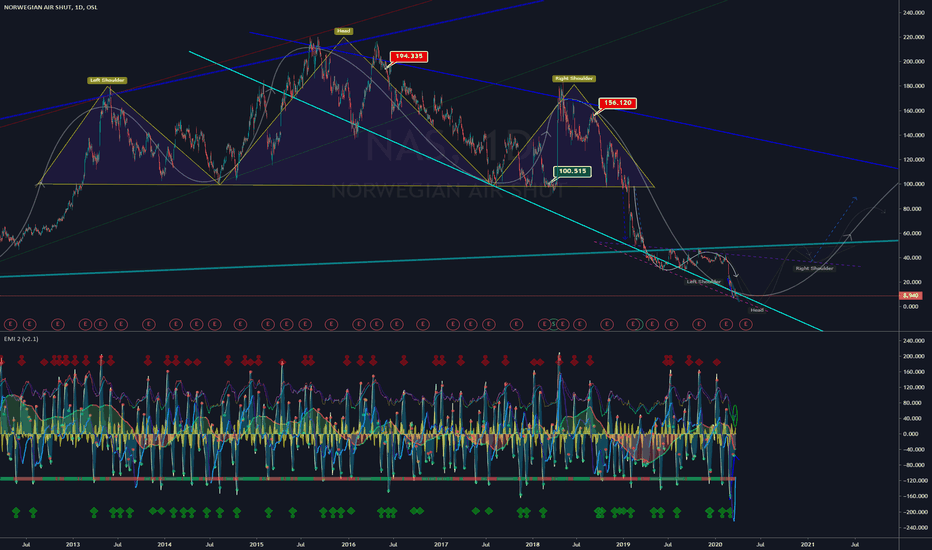Select the upper Left Shoulder pattern label
This screenshot has height=550, width=932.
107,80
